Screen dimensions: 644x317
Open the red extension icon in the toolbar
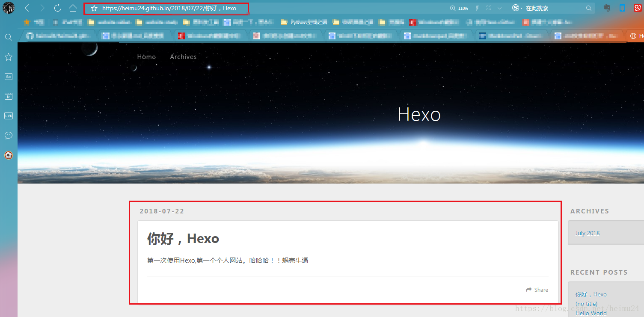638,8
